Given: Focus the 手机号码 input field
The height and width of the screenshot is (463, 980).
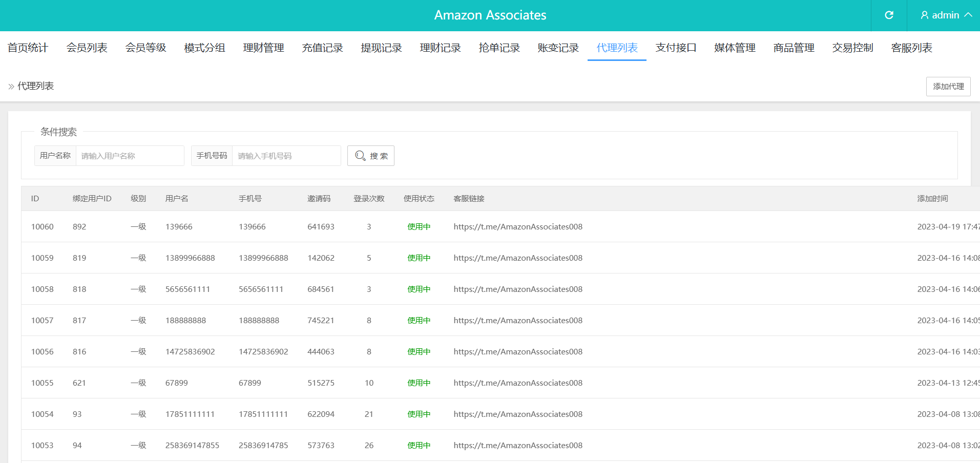Looking at the screenshot, I should pyautogui.click(x=287, y=156).
